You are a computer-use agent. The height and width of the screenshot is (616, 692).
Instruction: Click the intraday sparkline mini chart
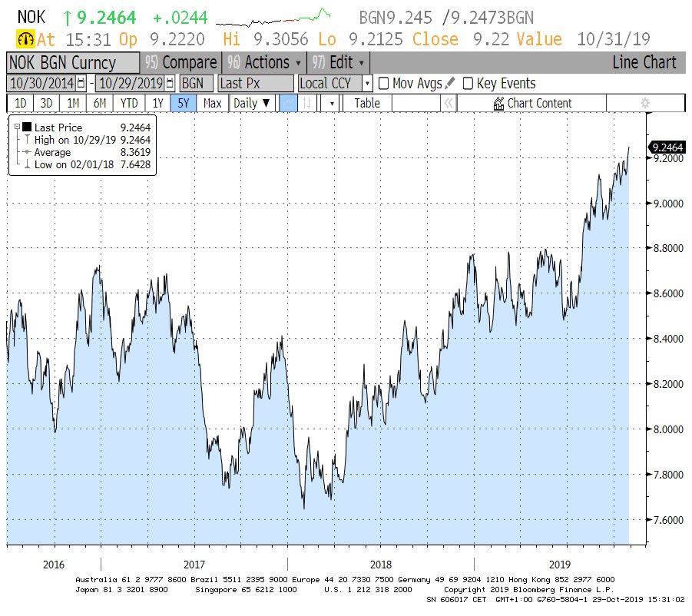click(273, 18)
